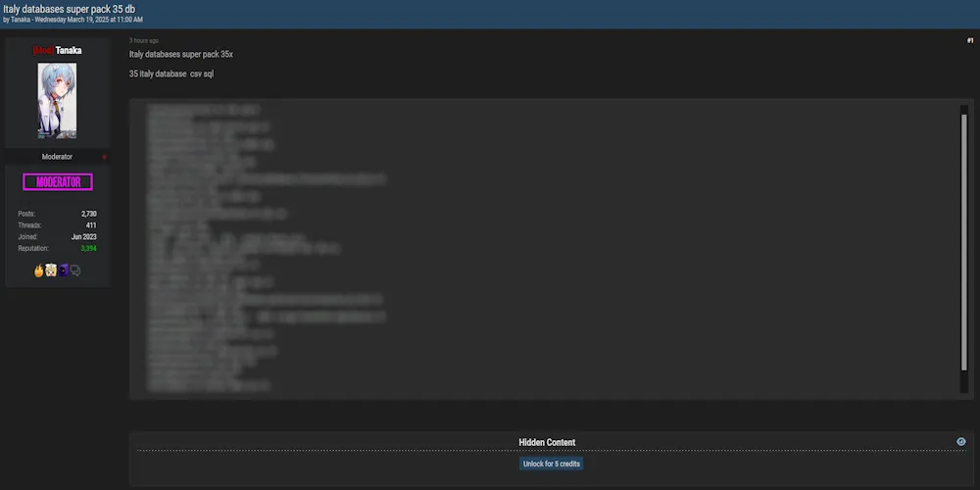The width and height of the screenshot is (980, 490).
Task: Click the red offline status dot
Action: (104, 157)
